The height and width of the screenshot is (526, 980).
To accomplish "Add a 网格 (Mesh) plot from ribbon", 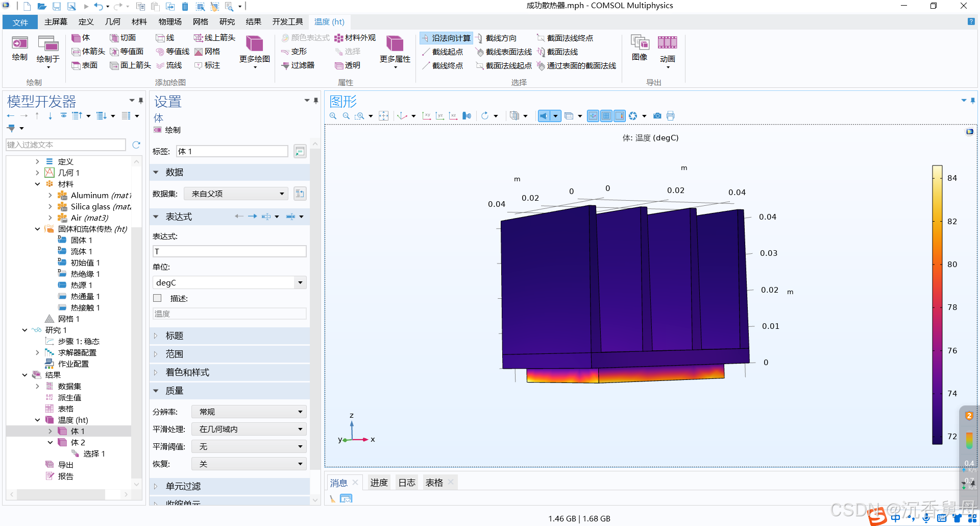I will 207,52.
